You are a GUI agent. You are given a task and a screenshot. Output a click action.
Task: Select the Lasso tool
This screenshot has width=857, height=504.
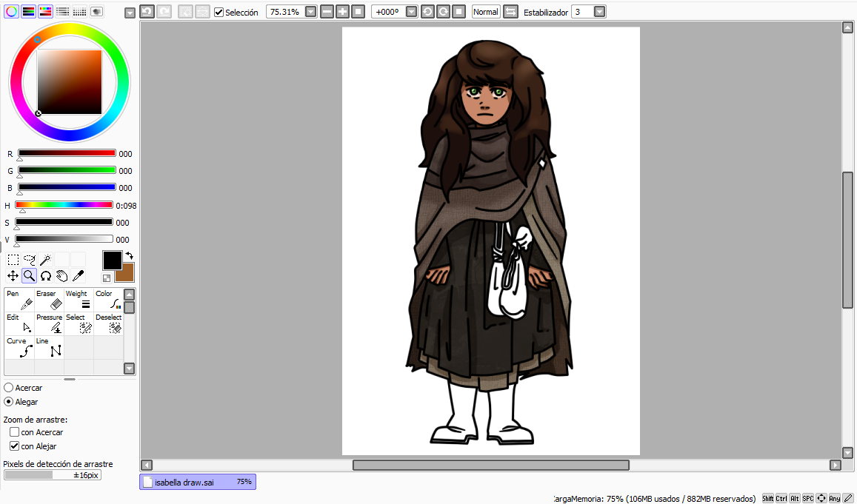[x=30, y=260]
